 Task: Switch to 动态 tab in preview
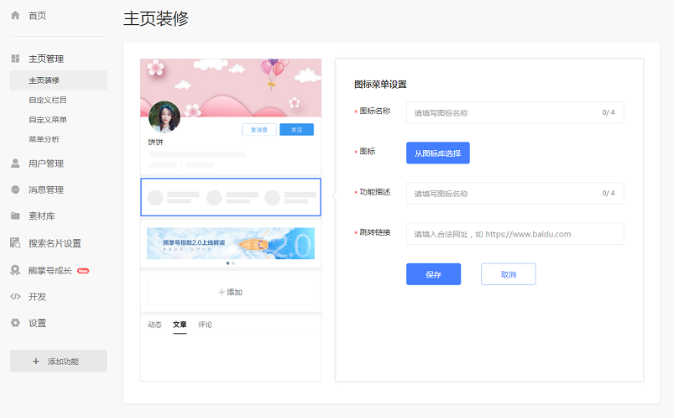pos(155,325)
